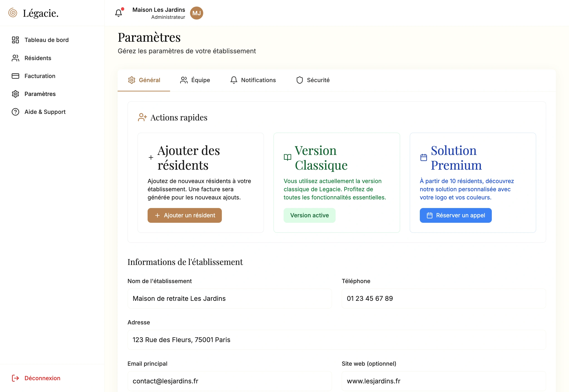
Task: Click the Email principal field
Action: (230, 381)
